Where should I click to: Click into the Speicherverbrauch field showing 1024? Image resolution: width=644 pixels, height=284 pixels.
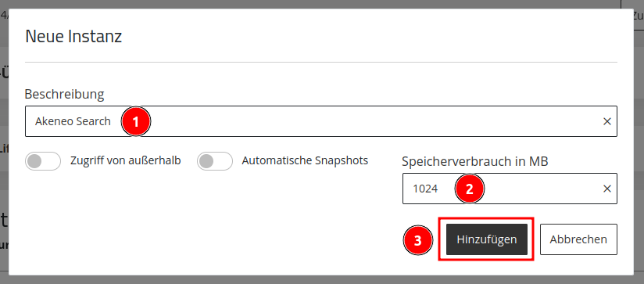pos(510,189)
